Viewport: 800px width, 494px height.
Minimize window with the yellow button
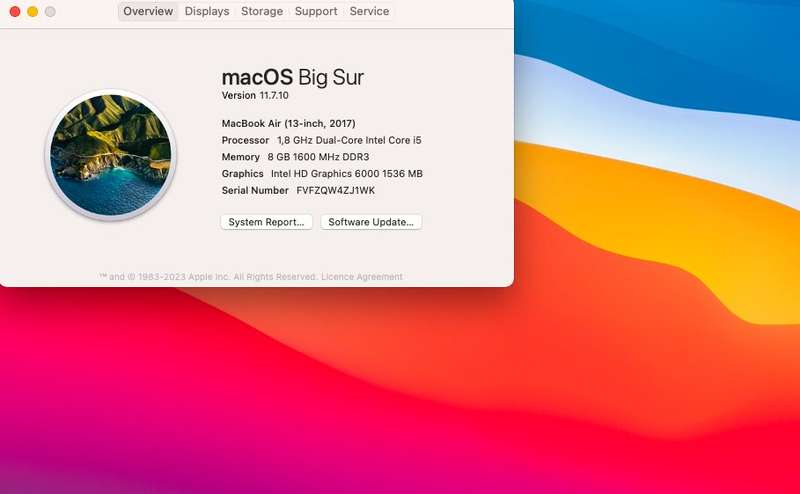pyautogui.click(x=33, y=12)
